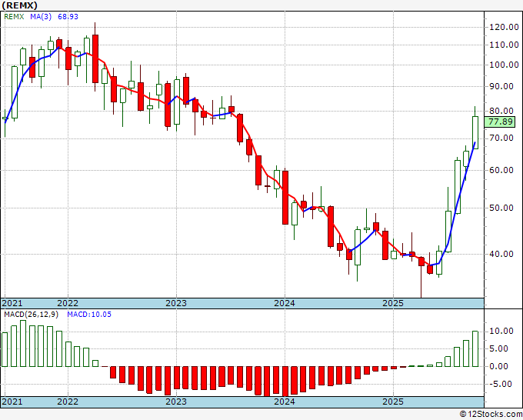Click the blue moving average line end
This screenshot has width=523, height=420.
(x=475, y=143)
